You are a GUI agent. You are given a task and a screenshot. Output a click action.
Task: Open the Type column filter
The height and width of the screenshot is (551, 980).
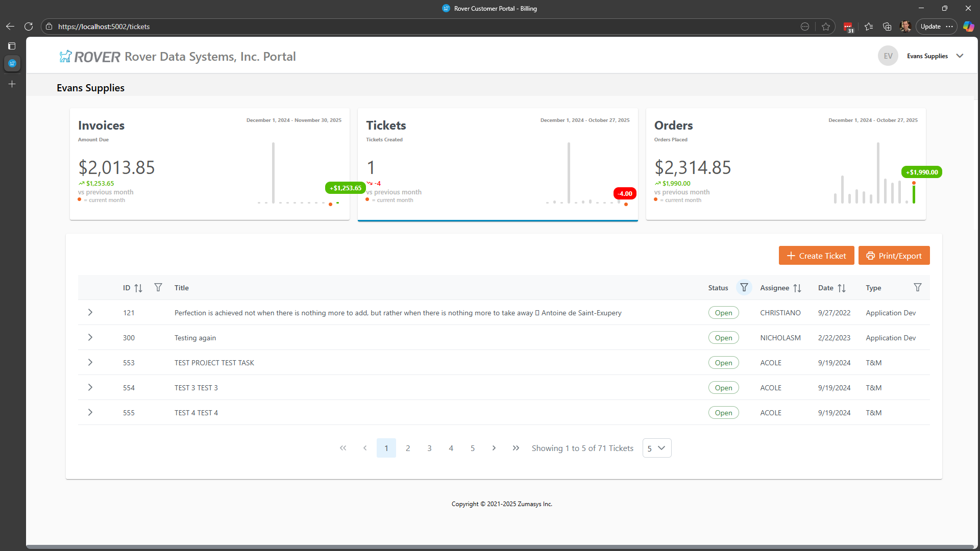[x=918, y=288]
